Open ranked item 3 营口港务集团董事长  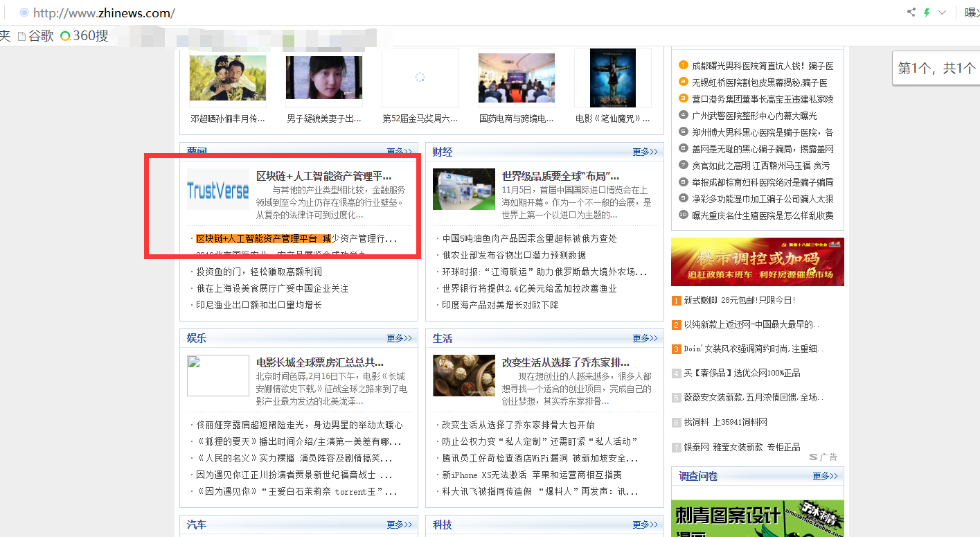(763, 99)
